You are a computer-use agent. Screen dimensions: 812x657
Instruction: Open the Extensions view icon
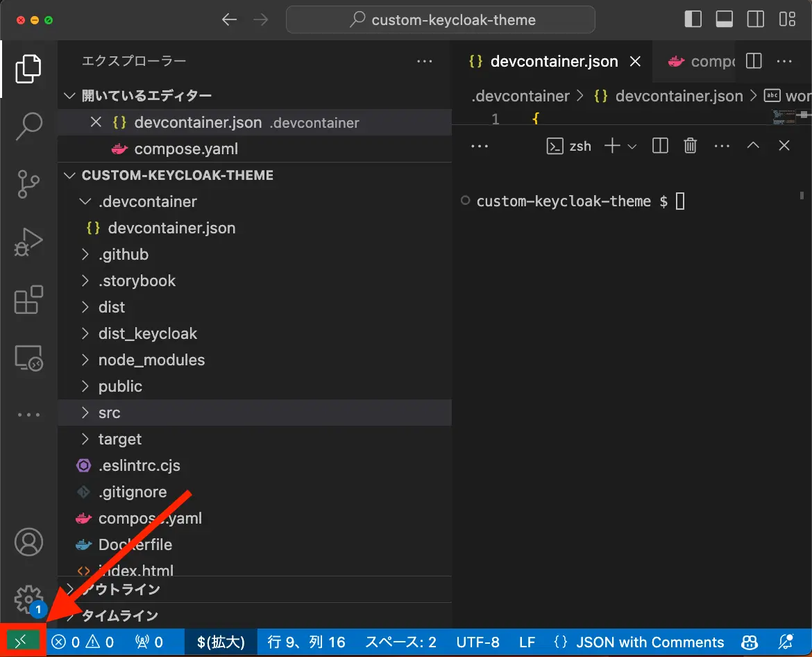(x=28, y=300)
